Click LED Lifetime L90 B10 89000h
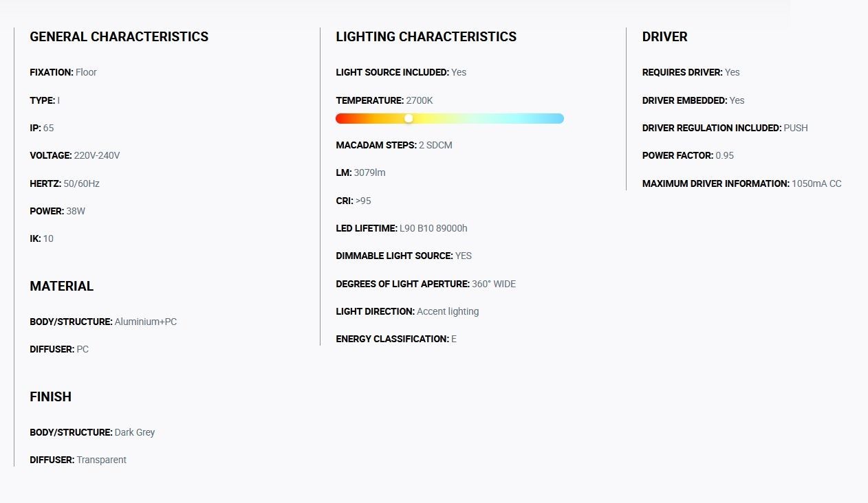 click(x=402, y=228)
